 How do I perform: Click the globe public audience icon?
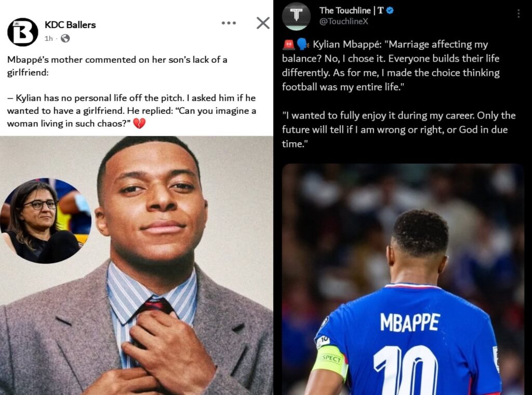[x=65, y=38]
